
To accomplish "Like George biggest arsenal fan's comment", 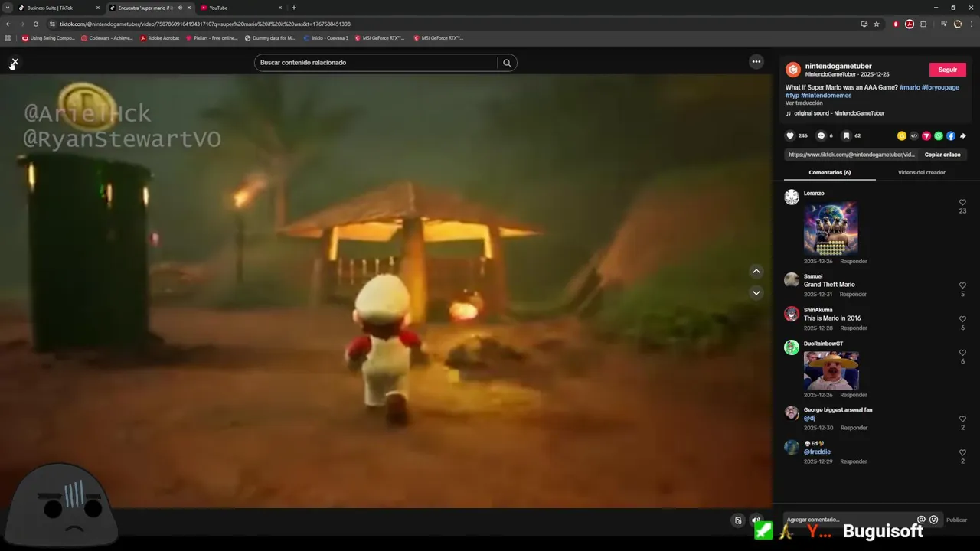I will coord(962,419).
